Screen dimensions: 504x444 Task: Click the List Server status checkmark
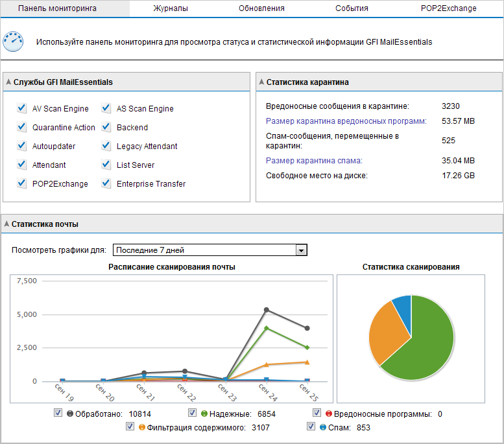click(x=106, y=165)
